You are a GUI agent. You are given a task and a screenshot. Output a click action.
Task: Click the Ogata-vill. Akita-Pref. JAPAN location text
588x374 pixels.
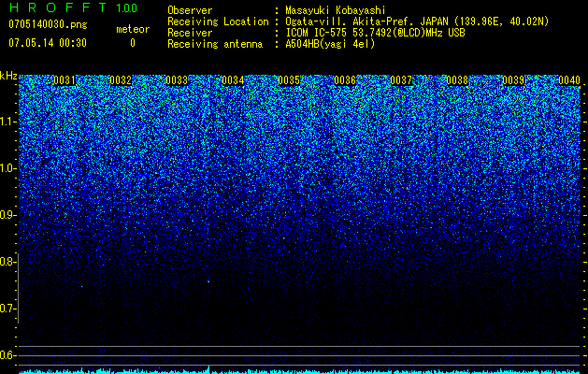coord(417,22)
